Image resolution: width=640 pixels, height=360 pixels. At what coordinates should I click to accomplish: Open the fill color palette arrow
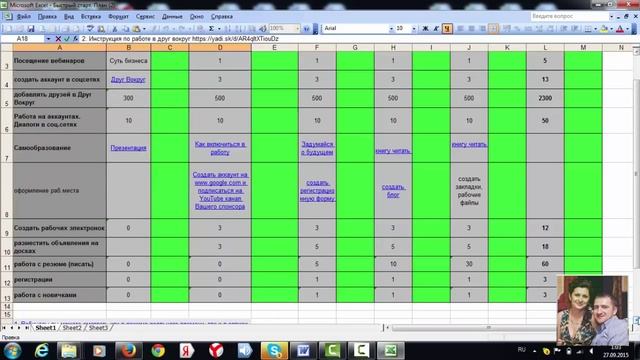point(611,29)
